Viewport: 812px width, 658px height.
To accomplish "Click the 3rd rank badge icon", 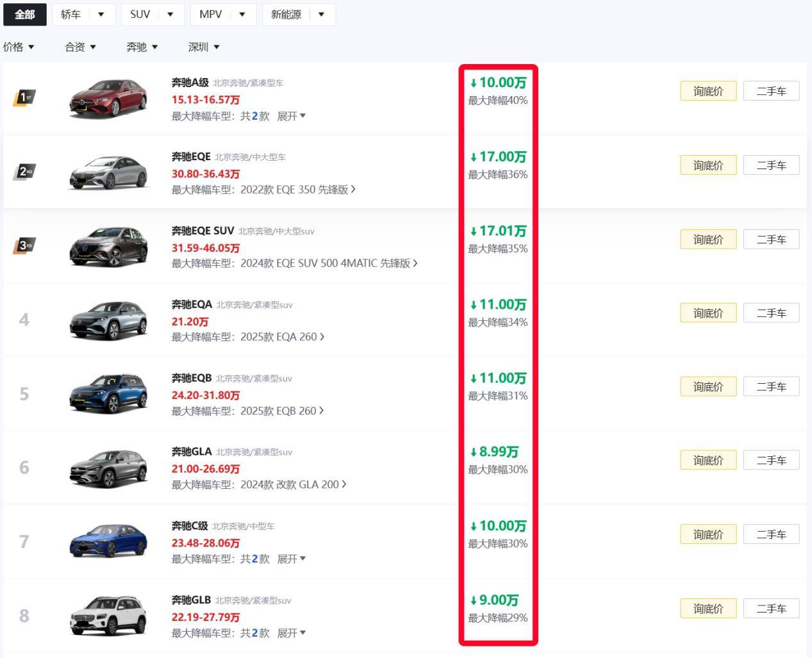I will pyautogui.click(x=24, y=245).
